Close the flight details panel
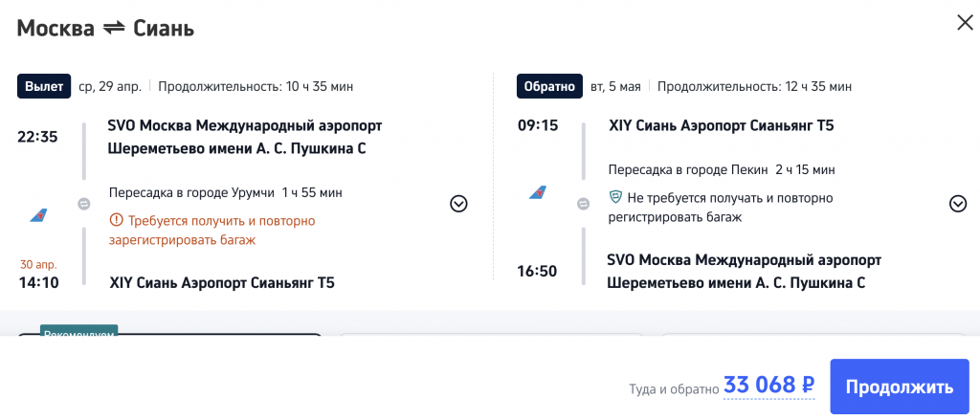Image resolution: width=980 pixels, height=420 pixels. [x=964, y=23]
